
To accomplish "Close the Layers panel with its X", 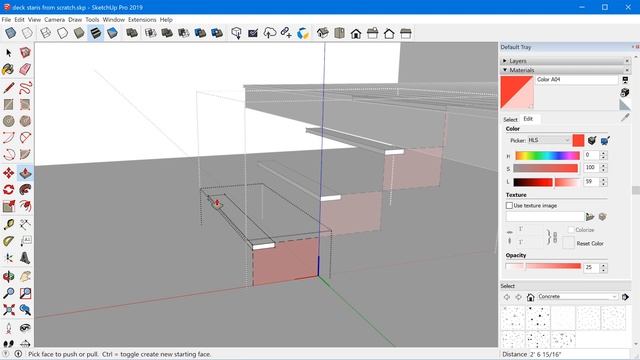I will (627, 61).
